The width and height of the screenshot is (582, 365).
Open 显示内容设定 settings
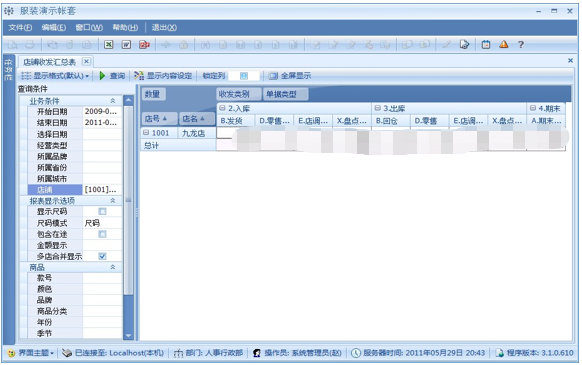(163, 76)
